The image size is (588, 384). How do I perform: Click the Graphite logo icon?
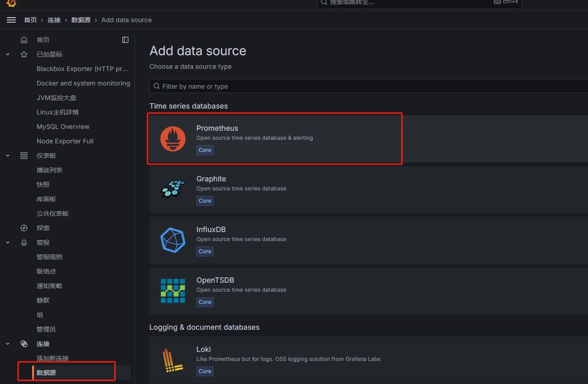tap(173, 189)
